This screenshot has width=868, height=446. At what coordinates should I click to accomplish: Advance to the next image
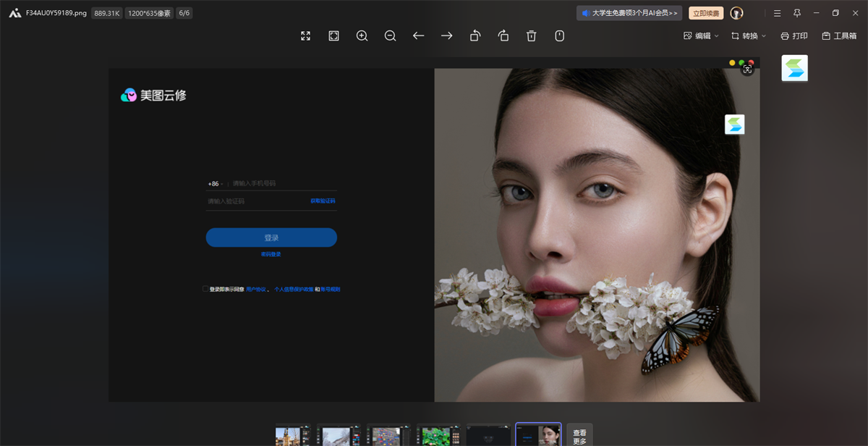446,35
